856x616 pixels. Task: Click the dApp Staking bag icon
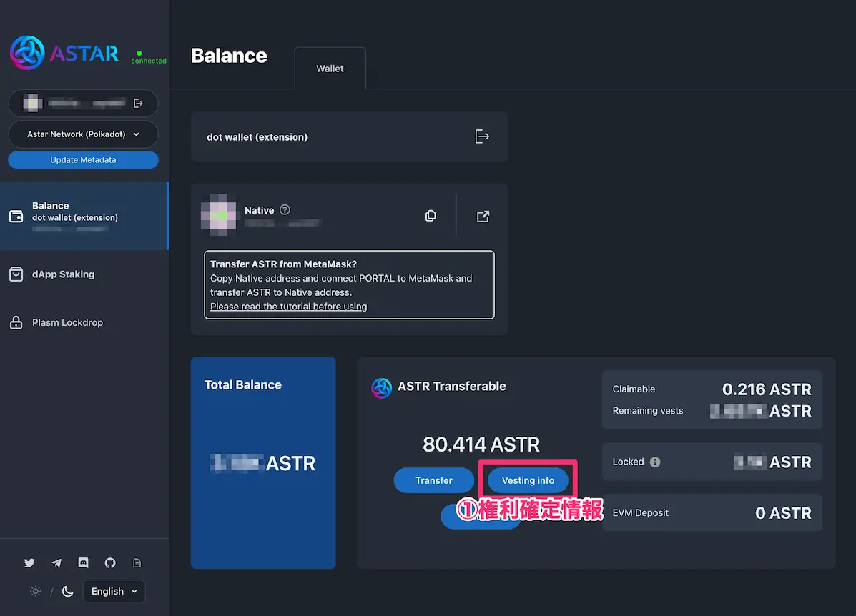16,274
